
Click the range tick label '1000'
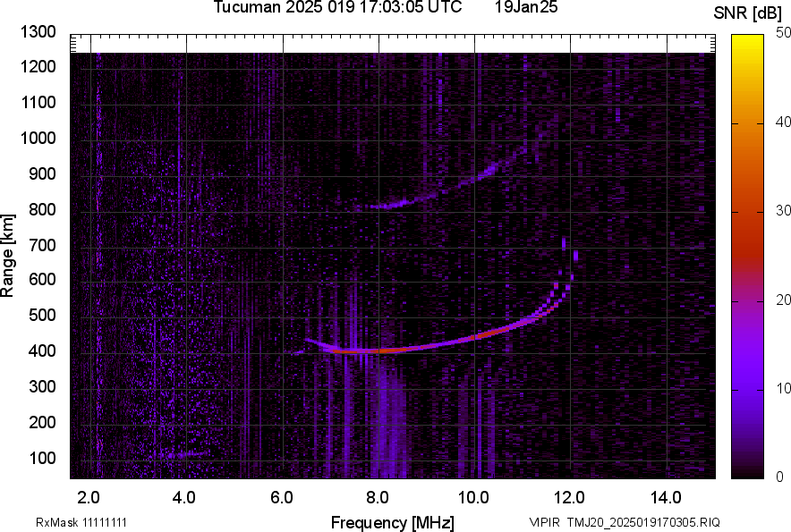(x=38, y=139)
